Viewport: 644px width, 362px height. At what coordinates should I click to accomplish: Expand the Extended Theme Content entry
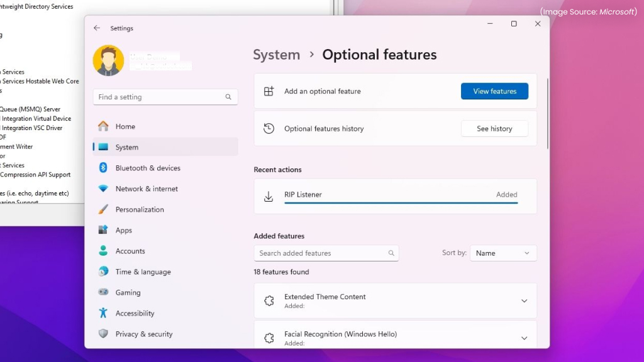[524, 301]
